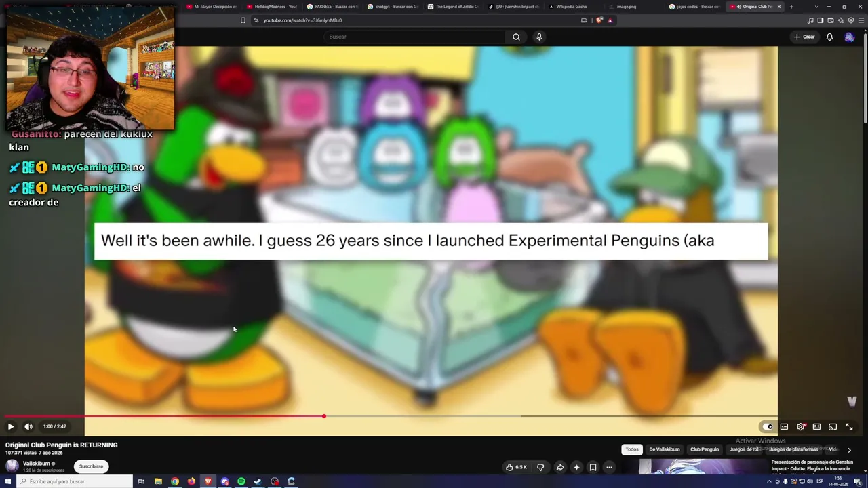Screen dimensions: 868x488
Task: Show more filter chips with the arrow
Action: click(x=849, y=450)
